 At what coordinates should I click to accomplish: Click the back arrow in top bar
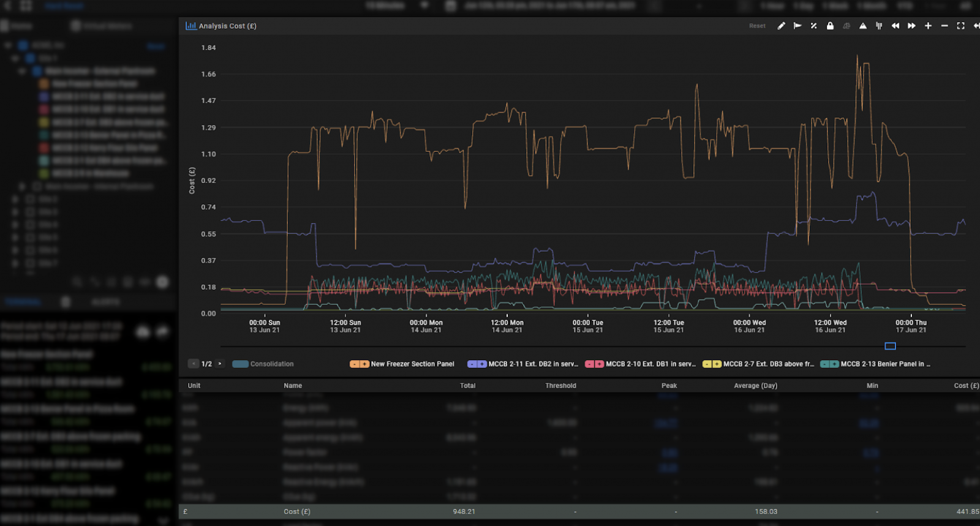7,6
